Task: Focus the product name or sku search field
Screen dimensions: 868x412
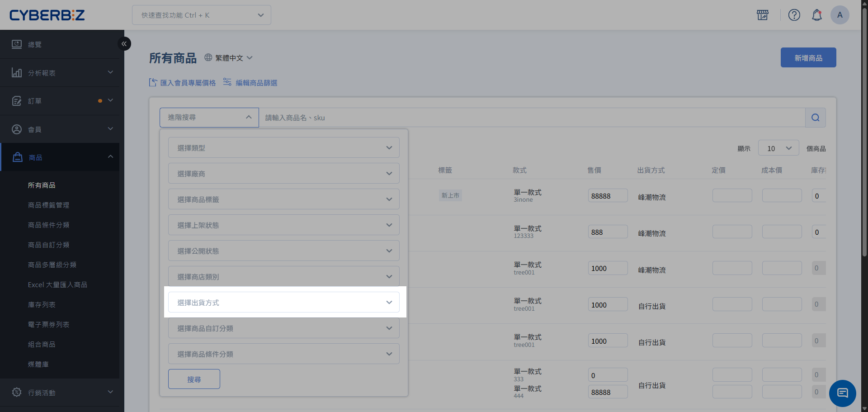Action: tap(532, 118)
